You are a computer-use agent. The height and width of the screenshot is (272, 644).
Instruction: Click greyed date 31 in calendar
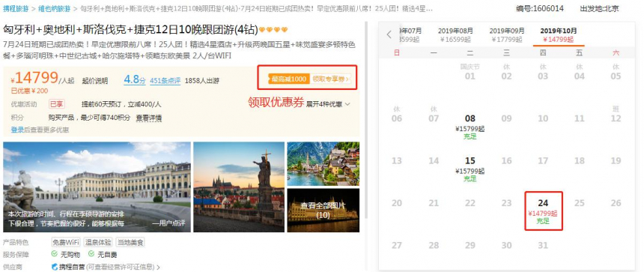(543, 245)
